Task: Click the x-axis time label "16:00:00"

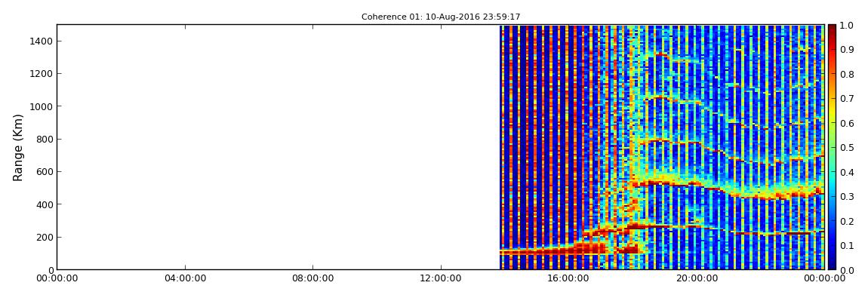Action: tap(569, 279)
